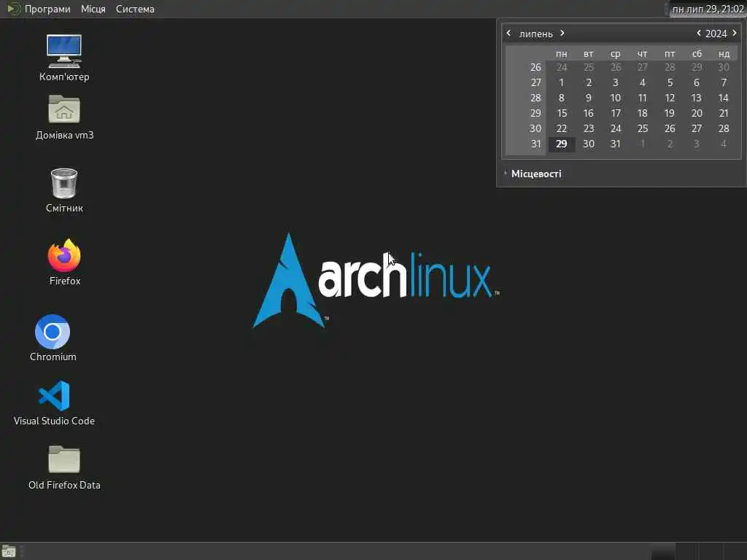Select July 1 in the calendar
Viewport: 747px width, 560px height.
[562, 82]
